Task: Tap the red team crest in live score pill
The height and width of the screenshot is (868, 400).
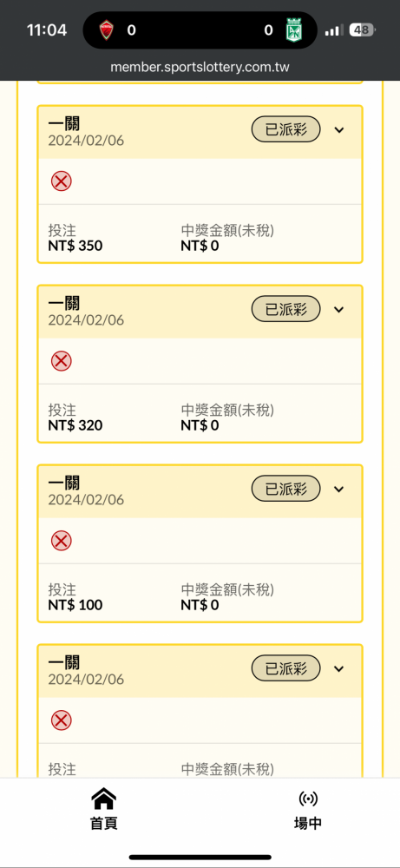Action: point(106,30)
